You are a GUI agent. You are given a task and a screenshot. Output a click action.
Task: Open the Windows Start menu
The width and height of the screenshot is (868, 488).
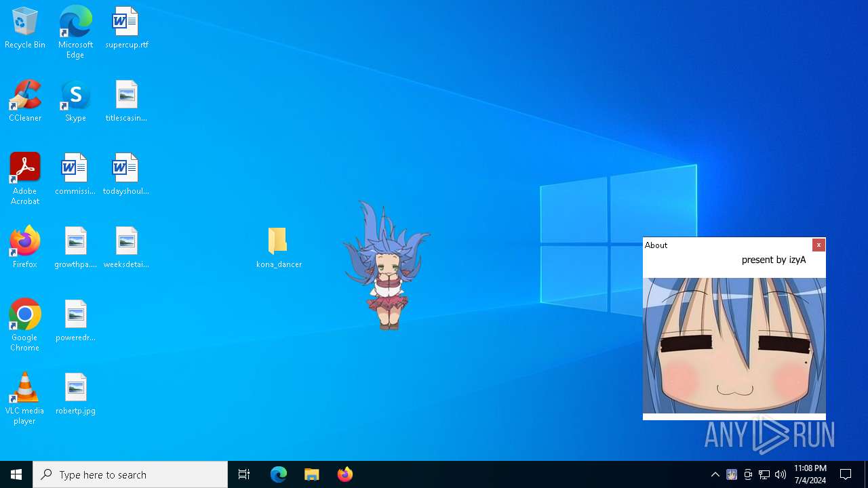tap(16, 474)
